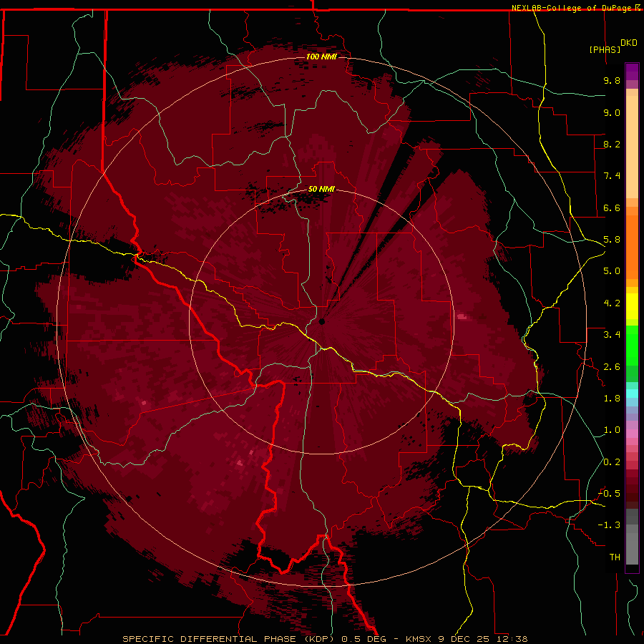
Task: Click the black radar site dot at center
Action: 322,321
